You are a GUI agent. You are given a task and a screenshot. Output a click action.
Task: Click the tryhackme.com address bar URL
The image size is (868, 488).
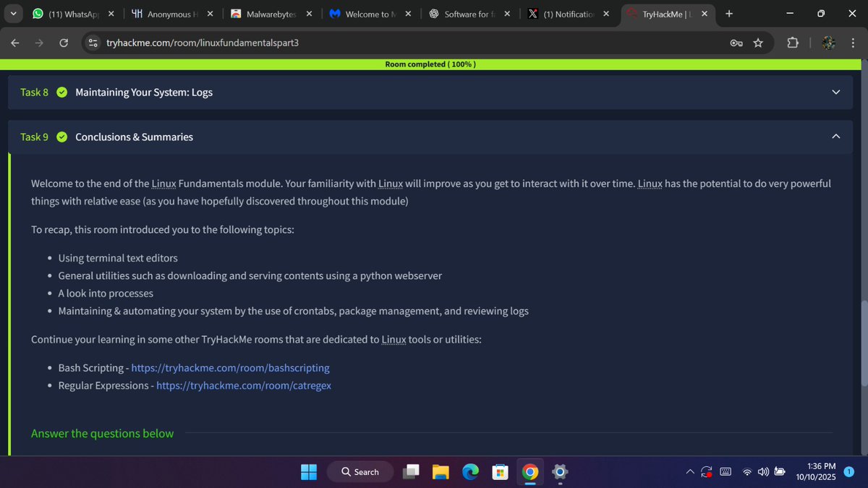pyautogui.click(x=203, y=43)
